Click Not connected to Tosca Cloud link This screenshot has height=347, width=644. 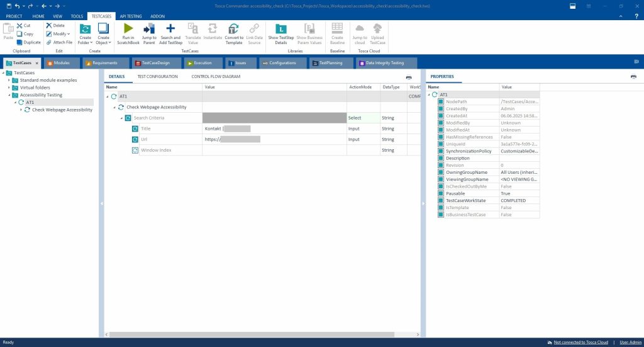coord(580,342)
